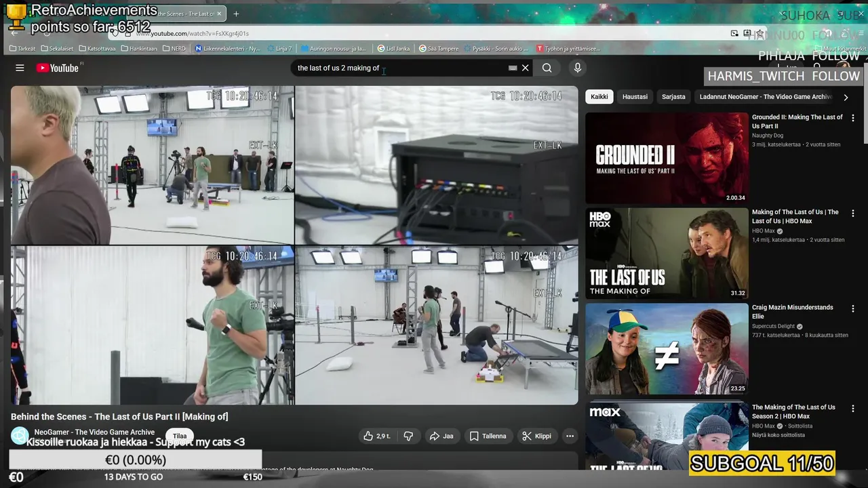Open the Lidl Janka bookmark
Image resolution: width=868 pixels, height=488 pixels.
click(x=394, y=49)
